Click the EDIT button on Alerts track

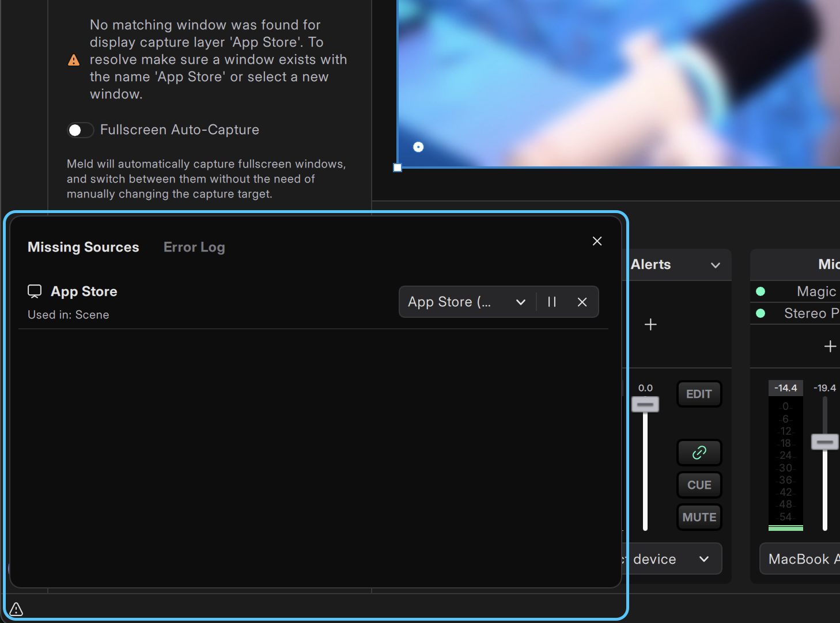point(699,394)
